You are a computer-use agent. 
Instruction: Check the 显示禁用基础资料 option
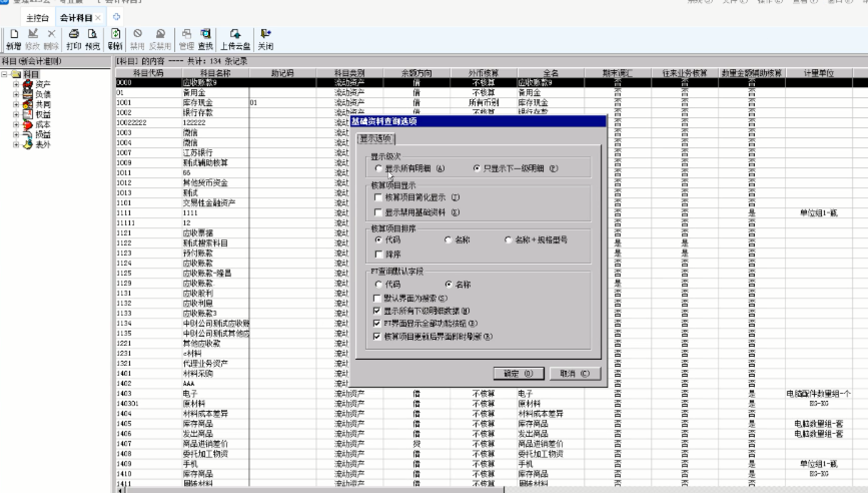(x=378, y=212)
